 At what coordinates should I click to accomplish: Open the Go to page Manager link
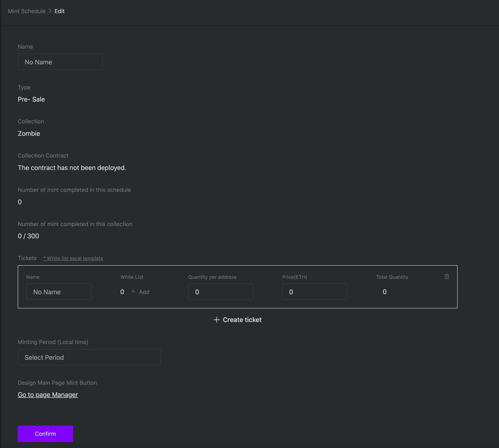point(48,395)
